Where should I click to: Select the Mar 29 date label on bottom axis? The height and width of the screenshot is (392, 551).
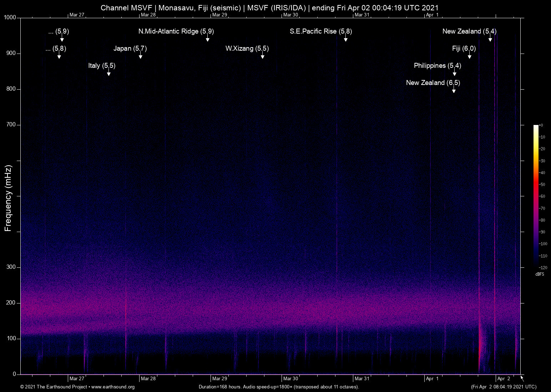pos(220,378)
